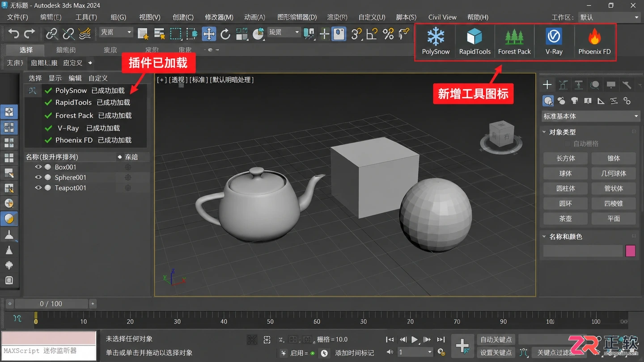Click the 茶壶 teapot button

point(566,219)
